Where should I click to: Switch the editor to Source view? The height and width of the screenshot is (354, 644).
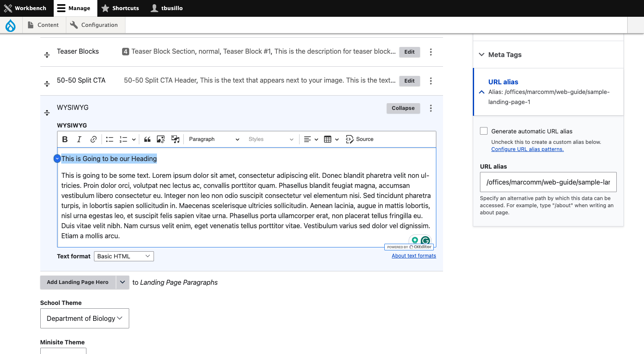[360, 139]
